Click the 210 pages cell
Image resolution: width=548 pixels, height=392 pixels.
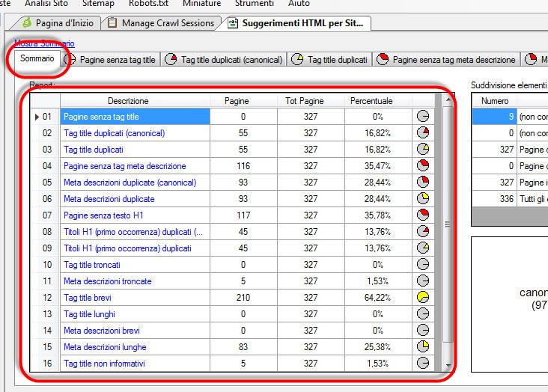[243, 298]
